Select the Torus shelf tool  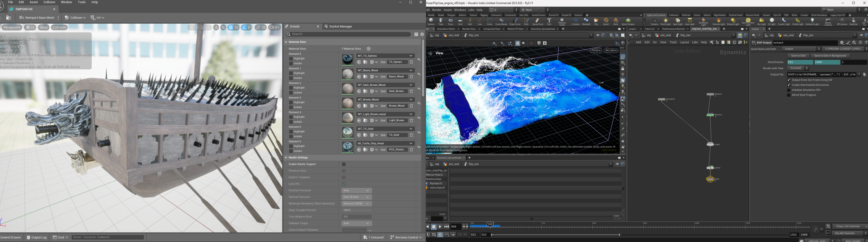pos(450,22)
